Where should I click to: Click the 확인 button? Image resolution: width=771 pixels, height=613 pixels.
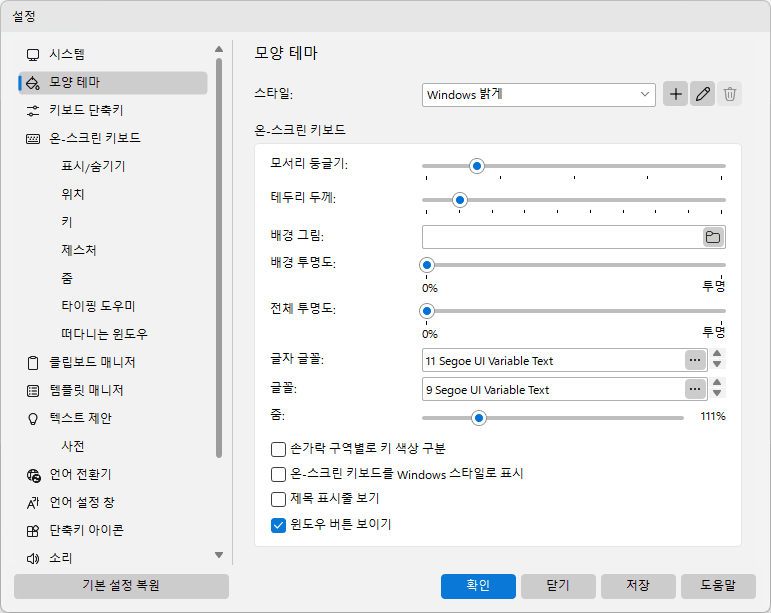[478, 586]
